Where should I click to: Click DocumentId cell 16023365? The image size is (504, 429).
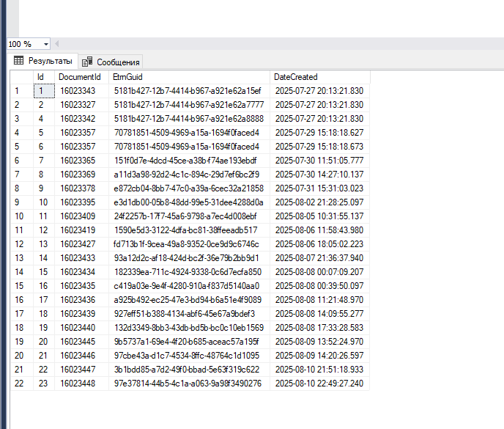tap(81, 161)
